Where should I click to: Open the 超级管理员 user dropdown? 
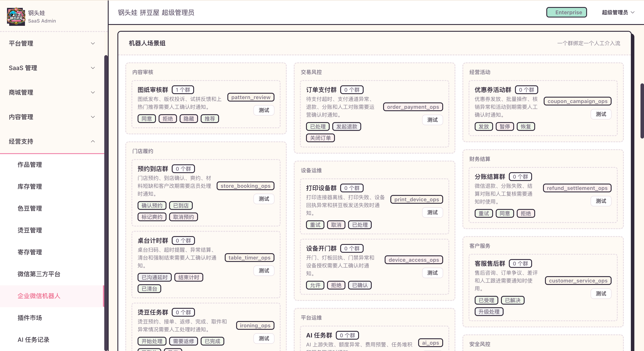point(618,12)
